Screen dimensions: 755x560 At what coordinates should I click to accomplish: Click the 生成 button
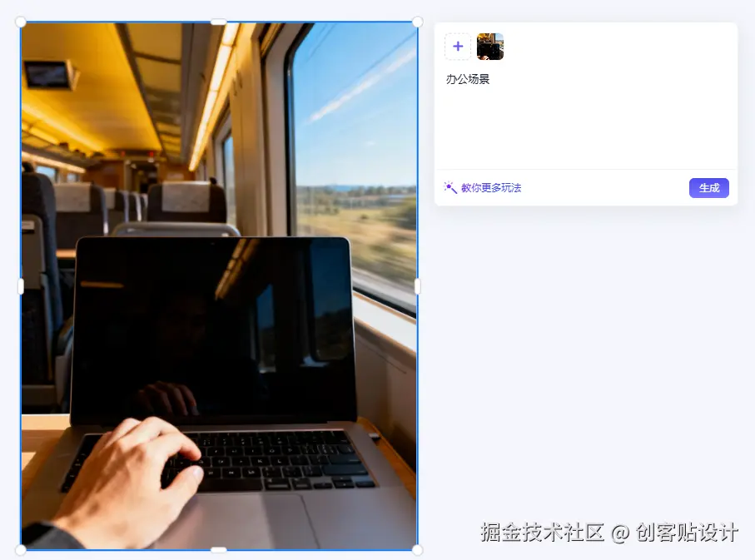point(708,188)
